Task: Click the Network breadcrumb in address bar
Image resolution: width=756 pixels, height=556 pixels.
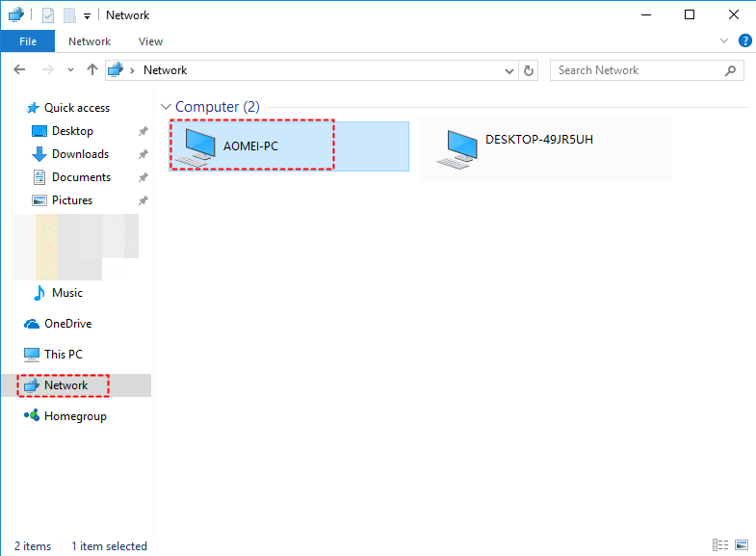Action: click(x=165, y=70)
